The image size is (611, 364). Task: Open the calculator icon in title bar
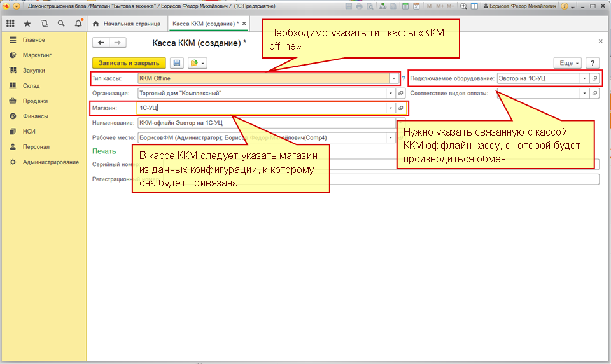405,6
